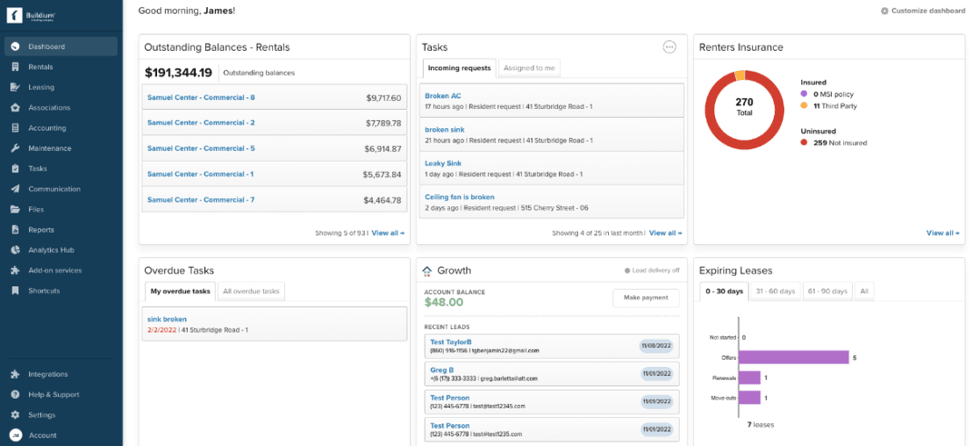
Task: Open the Test TaylorB lead entry
Action: (x=451, y=342)
